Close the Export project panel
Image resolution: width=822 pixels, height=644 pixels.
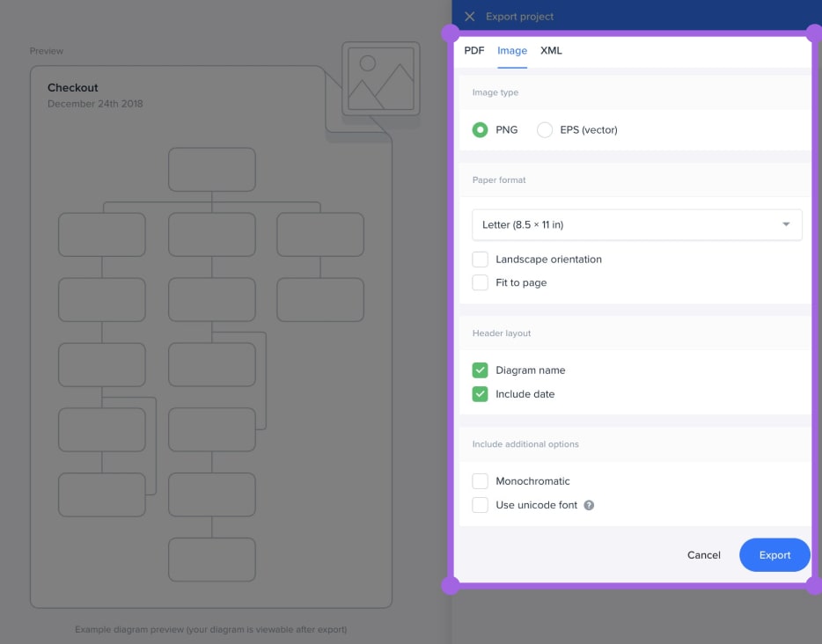point(470,17)
